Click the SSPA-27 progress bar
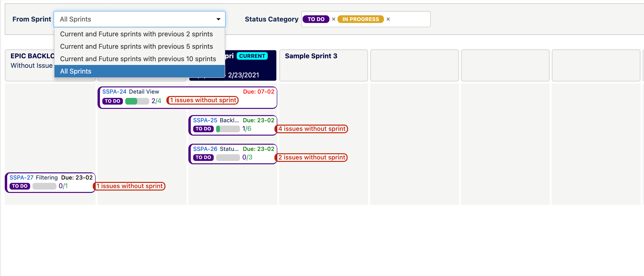 pos(44,186)
